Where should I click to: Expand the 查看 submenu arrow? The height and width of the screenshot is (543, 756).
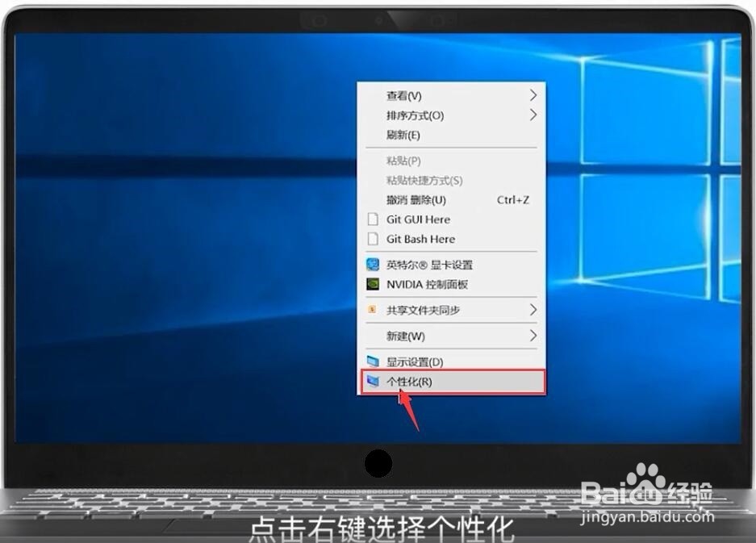(x=533, y=95)
